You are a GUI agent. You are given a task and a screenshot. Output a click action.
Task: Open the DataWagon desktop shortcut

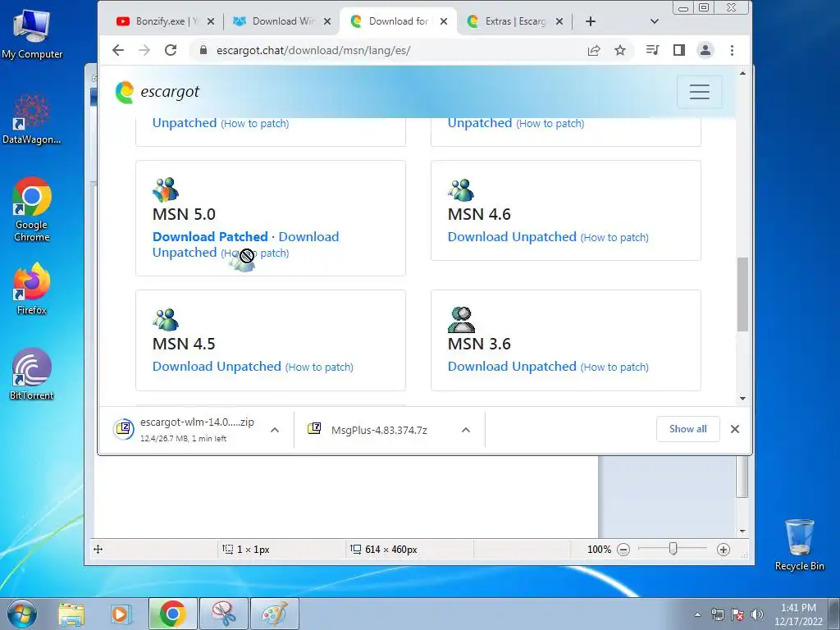click(x=32, y=119)
